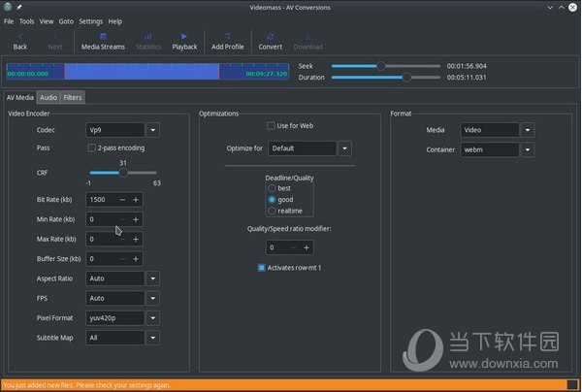Enable 2-pass encoding checkbox
Screen dimensions: 582x392
(91, 147)
